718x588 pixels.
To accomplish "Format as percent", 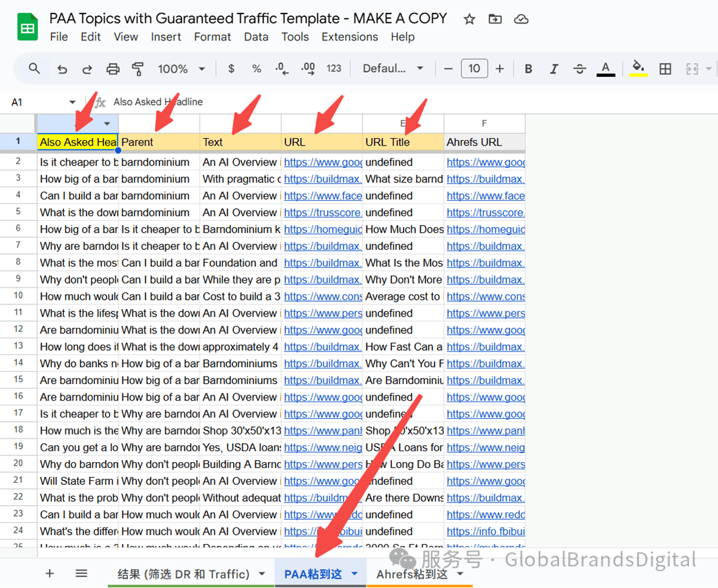I will pyautogui.click(x=257, y=69).
